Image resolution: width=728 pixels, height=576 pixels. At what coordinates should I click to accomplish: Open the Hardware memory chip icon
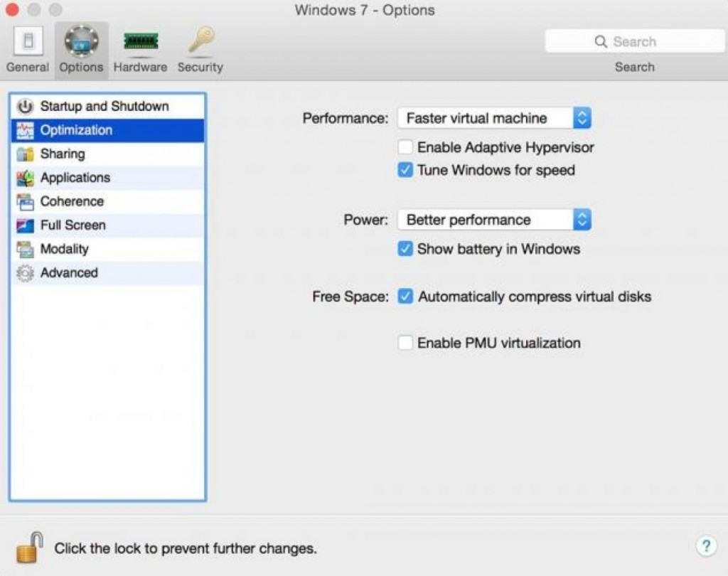[141, 41]
